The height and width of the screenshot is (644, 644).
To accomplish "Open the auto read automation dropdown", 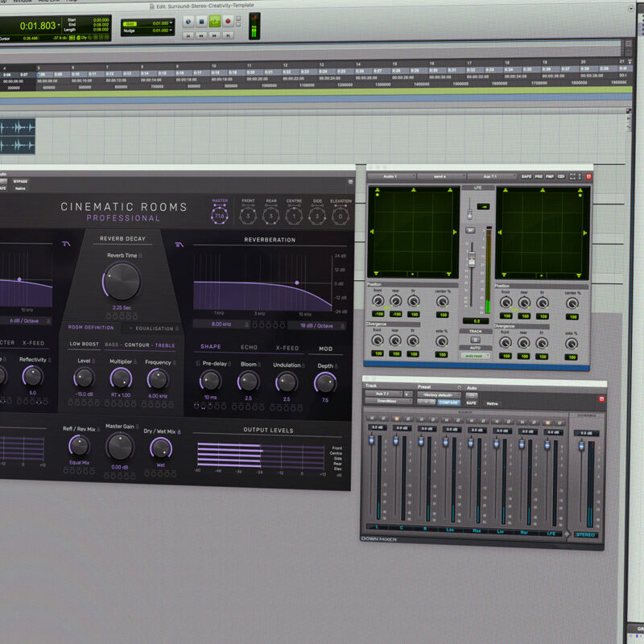I will 475,356.
